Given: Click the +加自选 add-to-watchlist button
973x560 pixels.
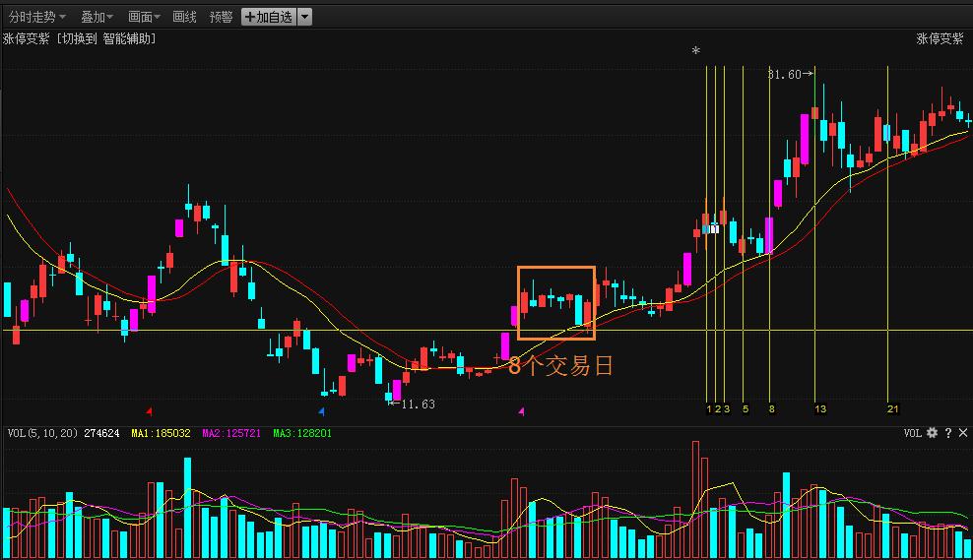Looking at the screenshot, I should click(x=268, y=17).
